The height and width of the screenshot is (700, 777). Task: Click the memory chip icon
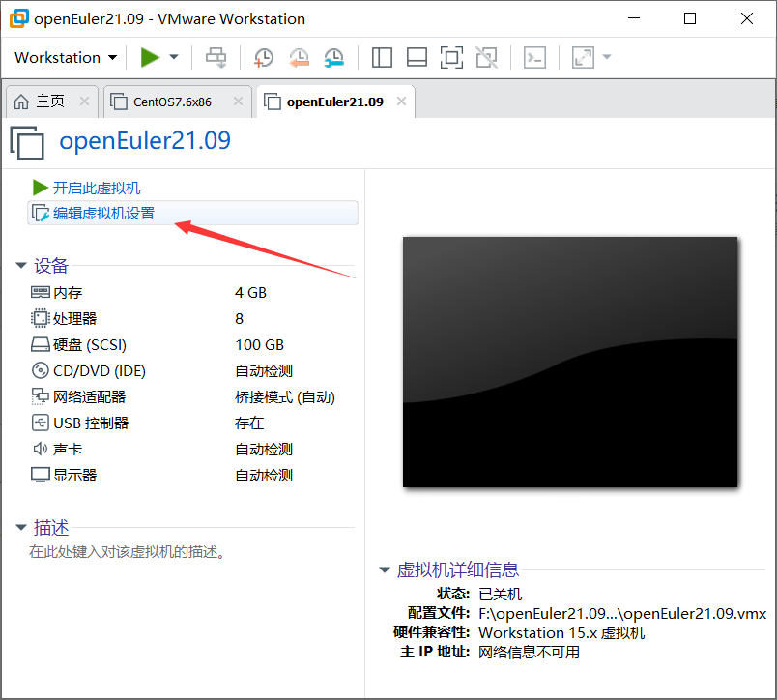(x=41, y=293)
